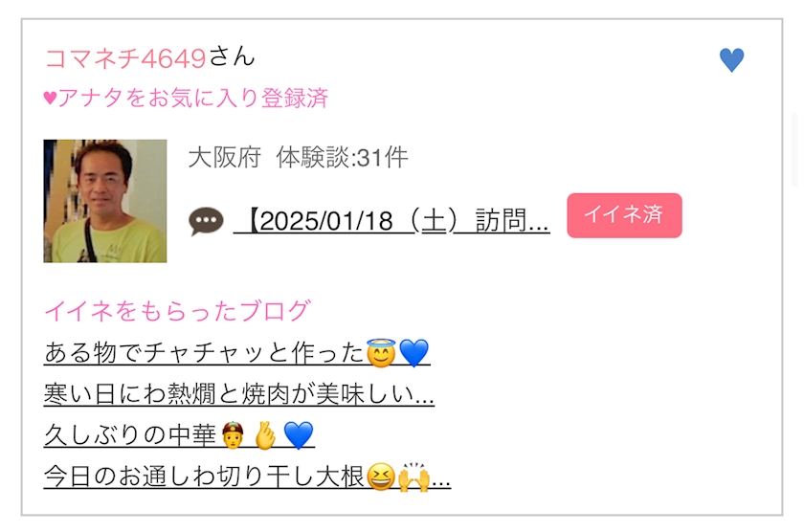Image resolution: width=804 pixels, height=532 pixels.
Task: Click the man with cap emoji in 久しぶりの中華
Action: click(234, 435)
